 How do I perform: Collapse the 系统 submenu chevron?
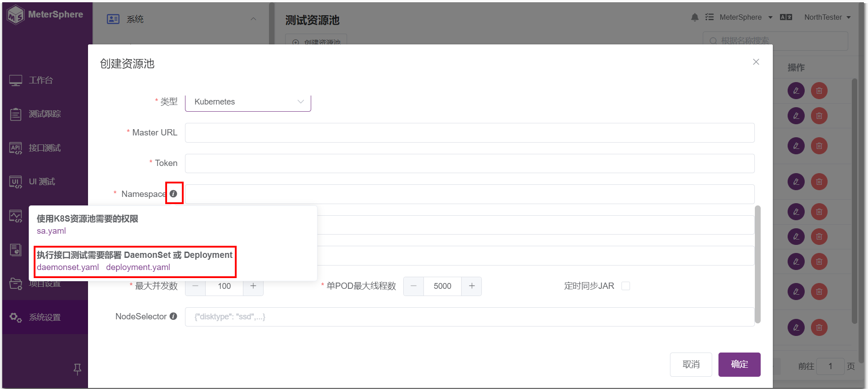click(253, 19)
